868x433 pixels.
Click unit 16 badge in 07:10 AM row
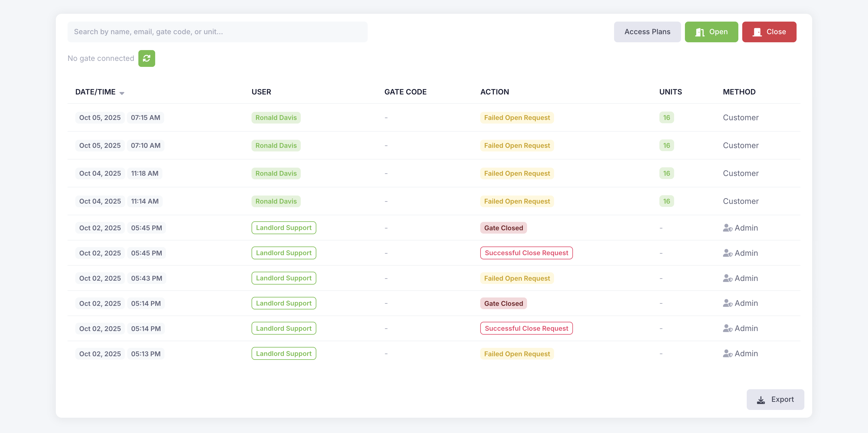[666, 145]
